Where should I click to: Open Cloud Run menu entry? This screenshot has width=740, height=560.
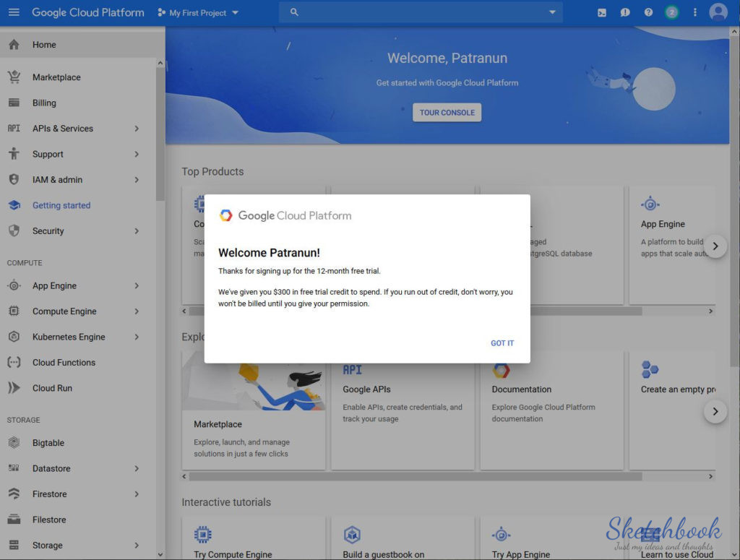pos(52,388)
